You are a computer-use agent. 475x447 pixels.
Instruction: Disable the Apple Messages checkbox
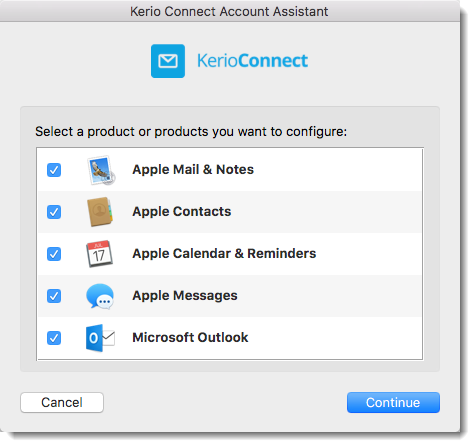54,296
